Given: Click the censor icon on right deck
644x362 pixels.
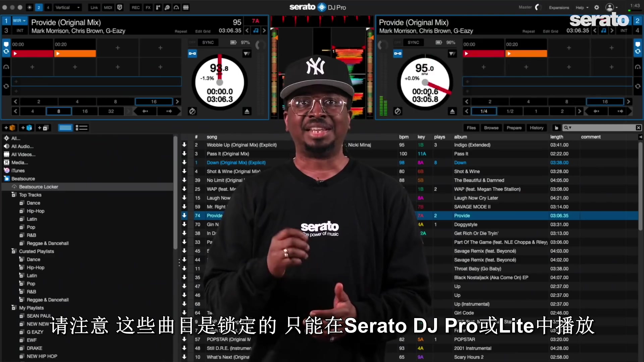Looking at the screenshot, I should click(398, 111).
